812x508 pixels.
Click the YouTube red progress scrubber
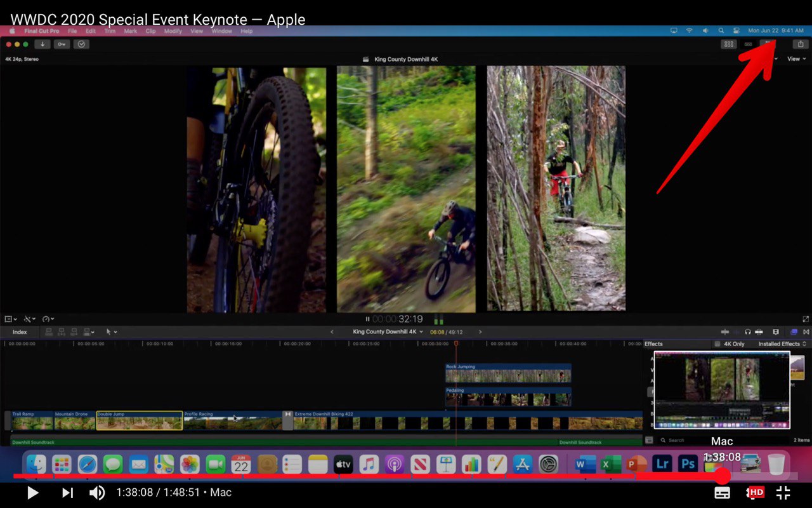[x=722, y=476]
